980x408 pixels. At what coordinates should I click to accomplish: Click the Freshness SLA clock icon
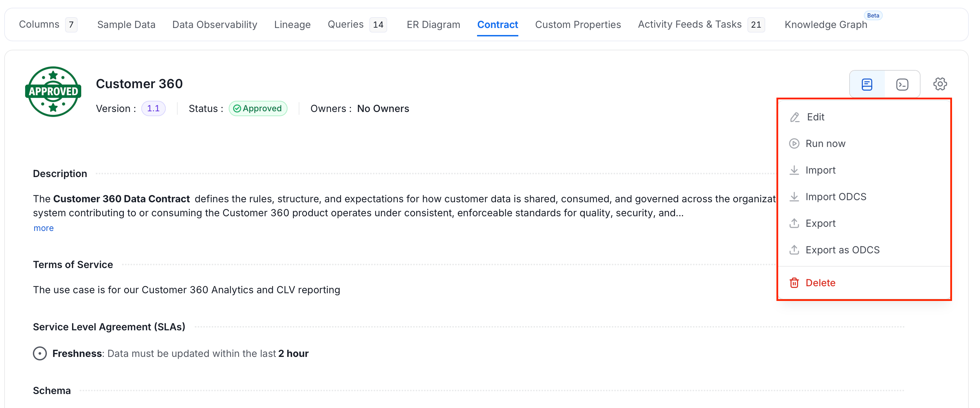click(x=40, y=353)
